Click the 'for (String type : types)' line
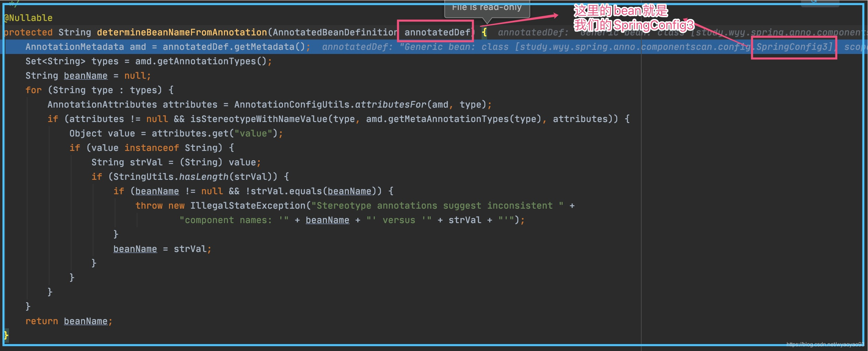 click(99, 90)
